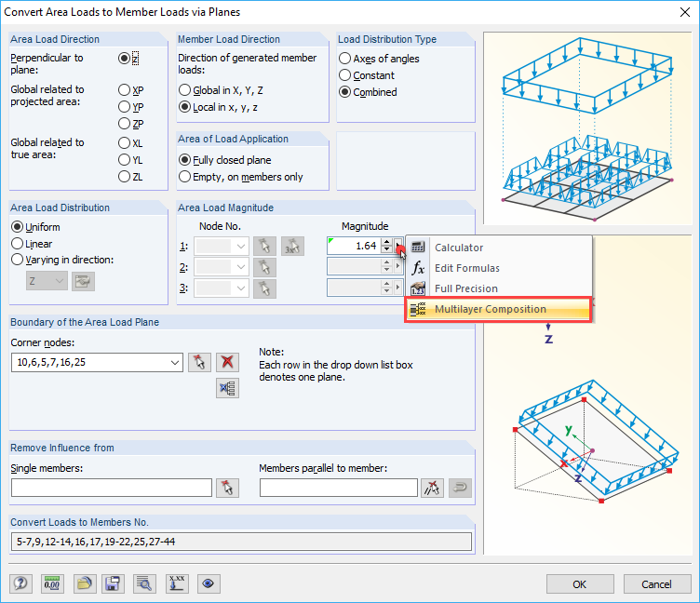This screenshot has width=700, height=603.
Task: Click the magnifier details icon in bottom toolbar
Action: click(x=144, y=583)
